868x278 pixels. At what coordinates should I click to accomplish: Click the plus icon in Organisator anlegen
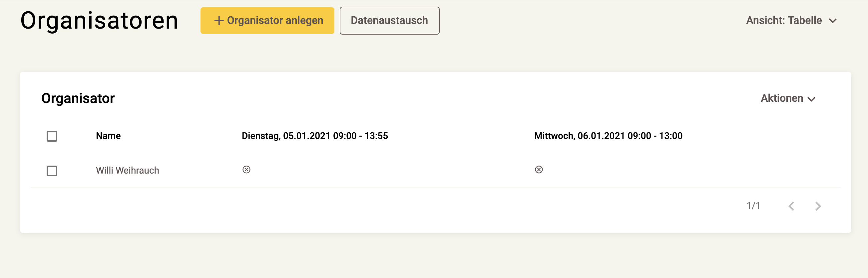click(219, 21)
